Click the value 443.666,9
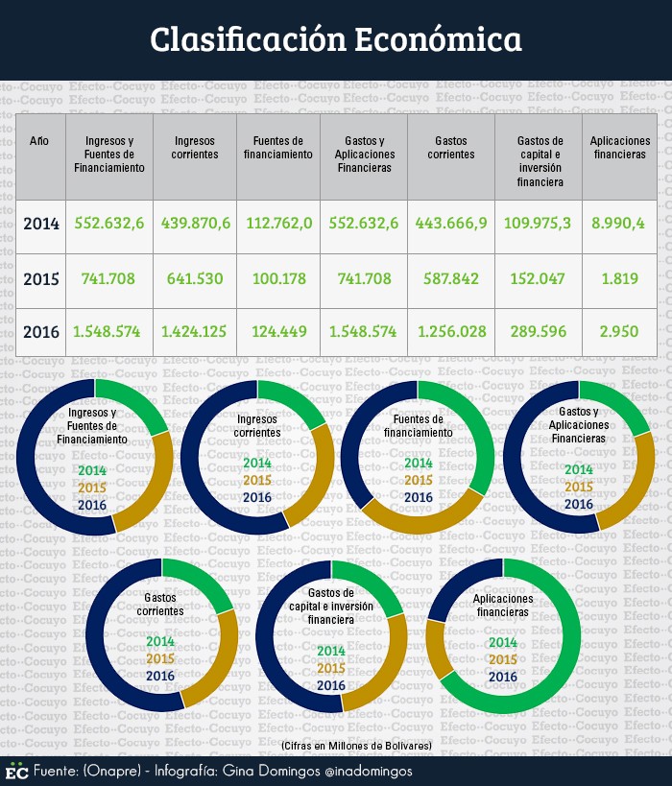The width and height of the screenshot is (672, 786). click(451, 223)
